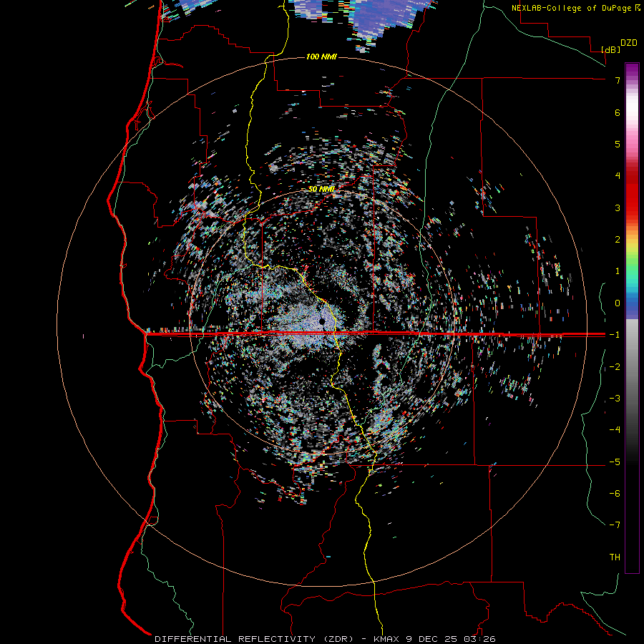Click the "-4" value on the color scale
Viewport: 644px width, 644px height.
(x=615, y=430)
